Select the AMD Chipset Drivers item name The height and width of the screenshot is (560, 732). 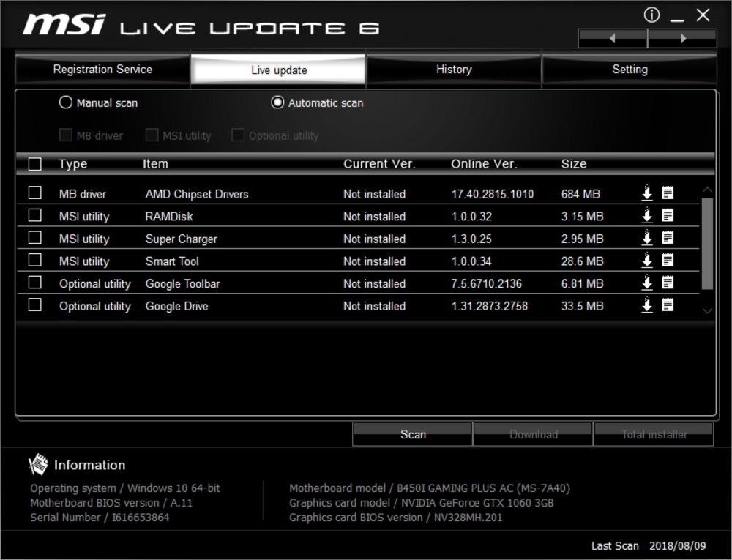(x=197, y=194)
